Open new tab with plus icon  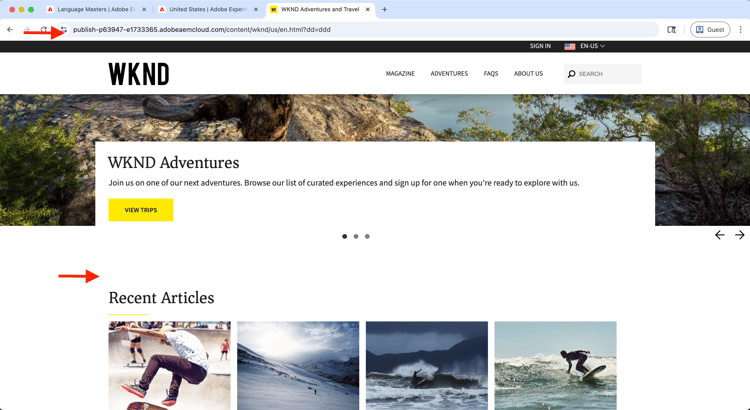point(384,10)
